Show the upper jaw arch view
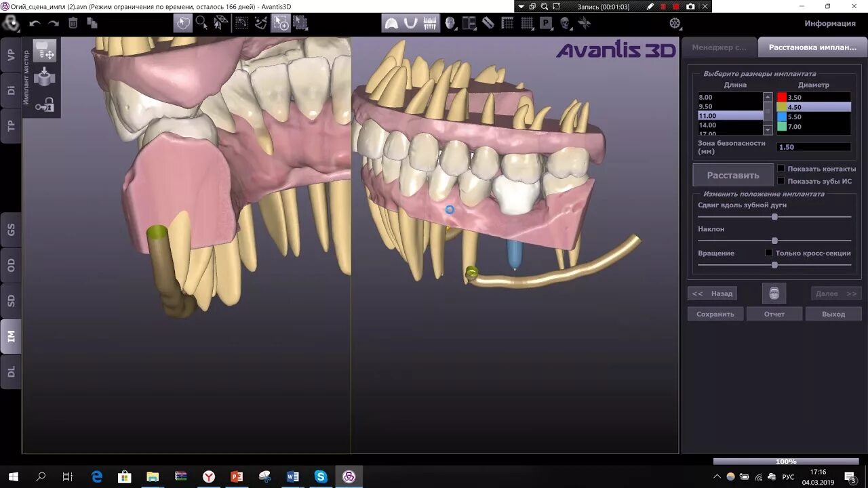This screenshot has height=488, width=868. (391, 23)
